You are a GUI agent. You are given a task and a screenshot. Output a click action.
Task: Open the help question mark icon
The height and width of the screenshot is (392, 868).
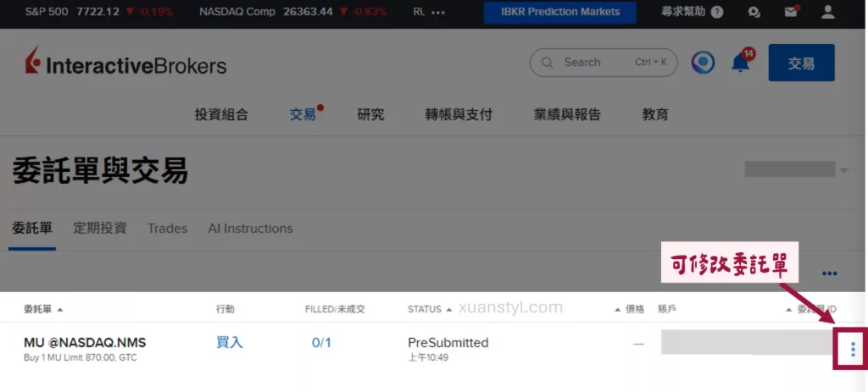[x=717, y=12]
